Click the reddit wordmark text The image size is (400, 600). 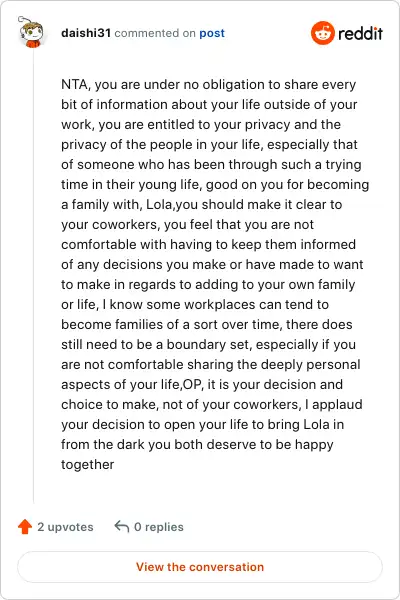(x=360, y=34)
